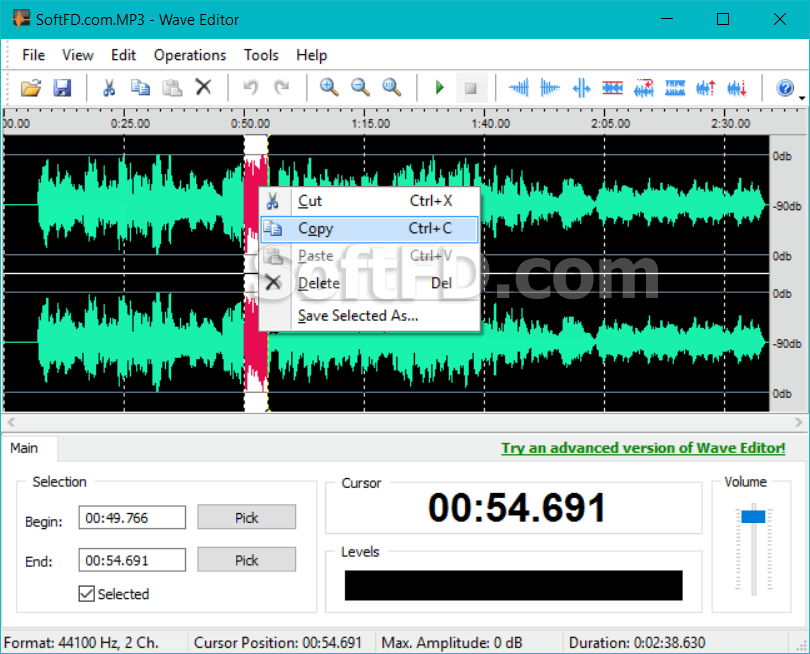Expand the toolbar overflow arrow
Image resolution: width=810 pixels, height=654 pixels.
802,98
